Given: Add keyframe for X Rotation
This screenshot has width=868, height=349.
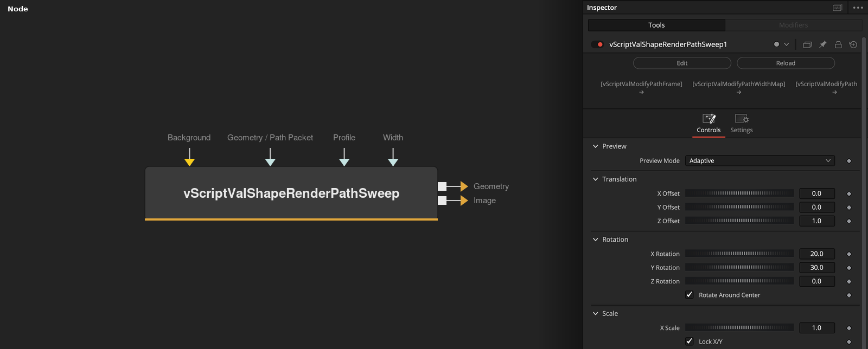Looking at the screenshot, I should click(849, 254).
